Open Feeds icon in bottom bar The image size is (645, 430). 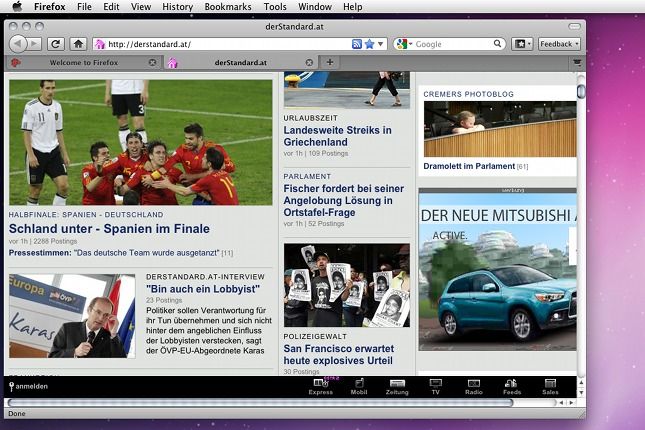512,387
